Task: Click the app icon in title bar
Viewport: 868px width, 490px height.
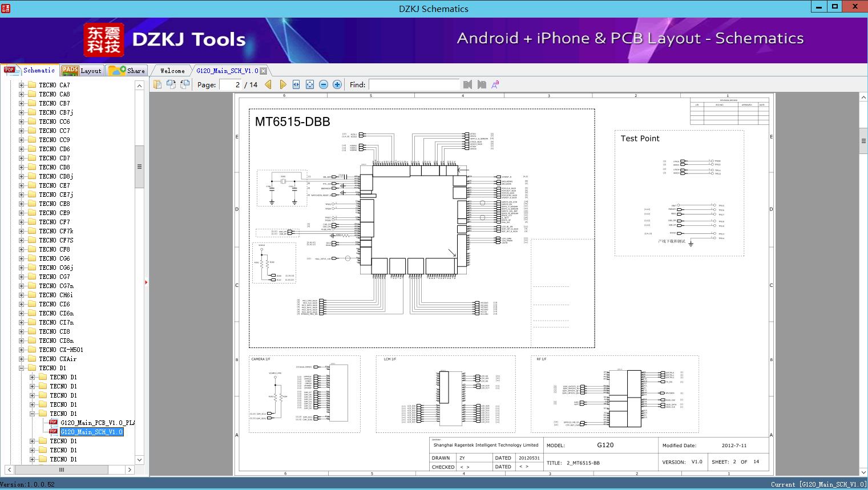Action: coord(5,8)
